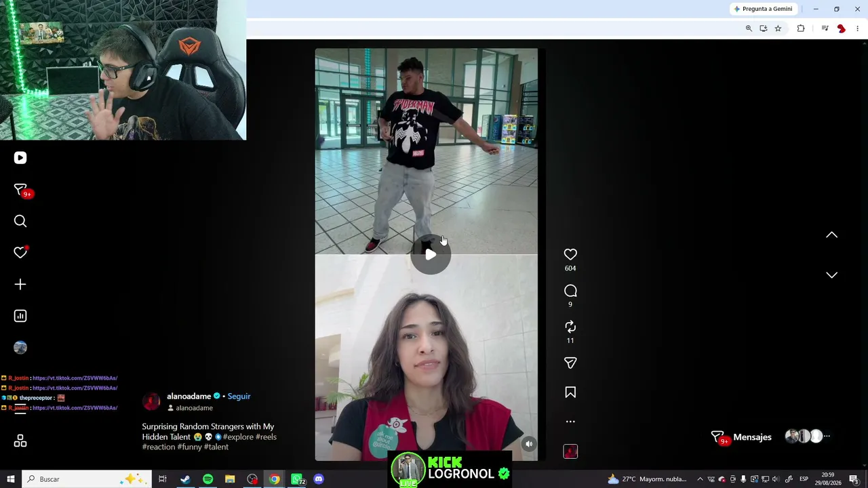Share the reel via paper plane icon
This screenshot has height=488, width=868.
coord(570,363)
